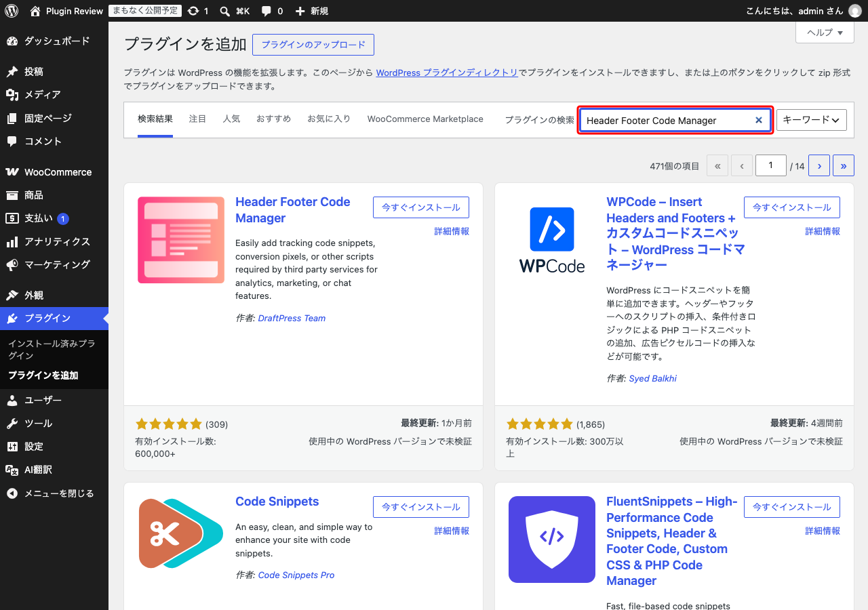Click the コメント speech bubble icon in sidebar

12,142
